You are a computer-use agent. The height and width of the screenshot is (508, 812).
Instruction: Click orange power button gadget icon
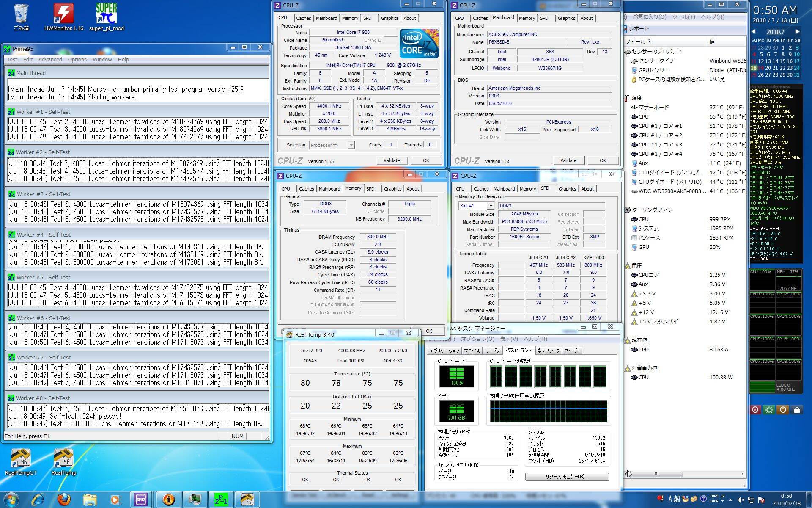click(783, 410)
